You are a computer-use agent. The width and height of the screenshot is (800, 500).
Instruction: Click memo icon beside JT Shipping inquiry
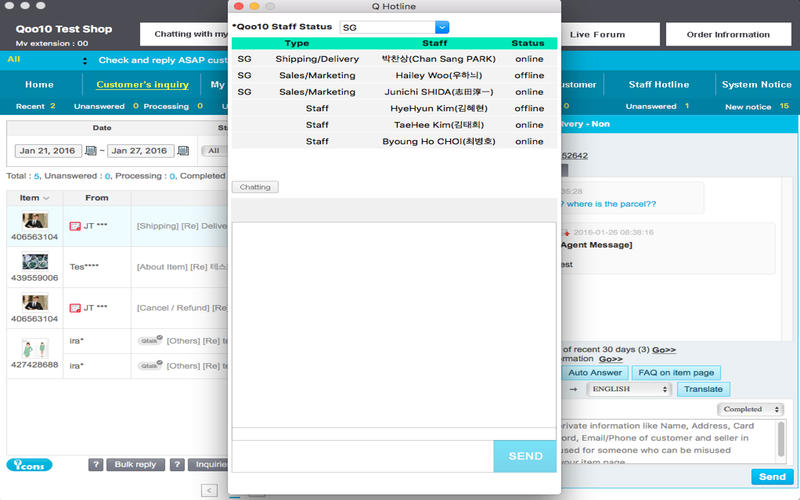(75, 226)
